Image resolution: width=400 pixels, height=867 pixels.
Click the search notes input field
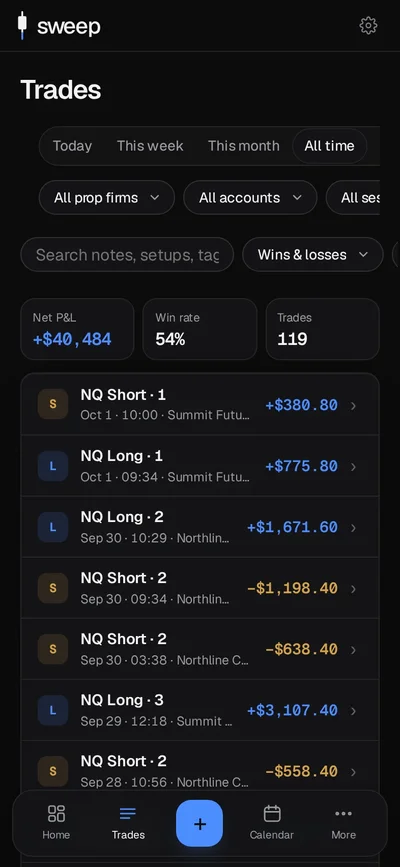[127, 254]
